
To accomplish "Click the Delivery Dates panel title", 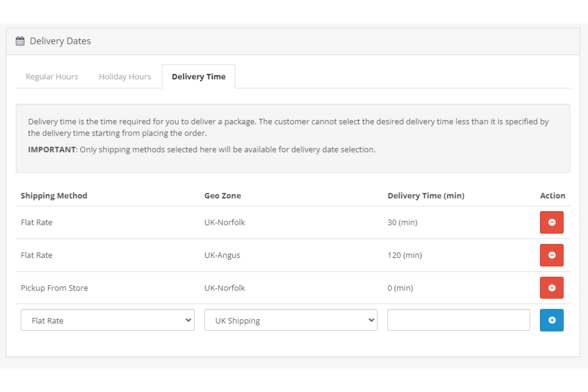I will (x=60, y=41).
